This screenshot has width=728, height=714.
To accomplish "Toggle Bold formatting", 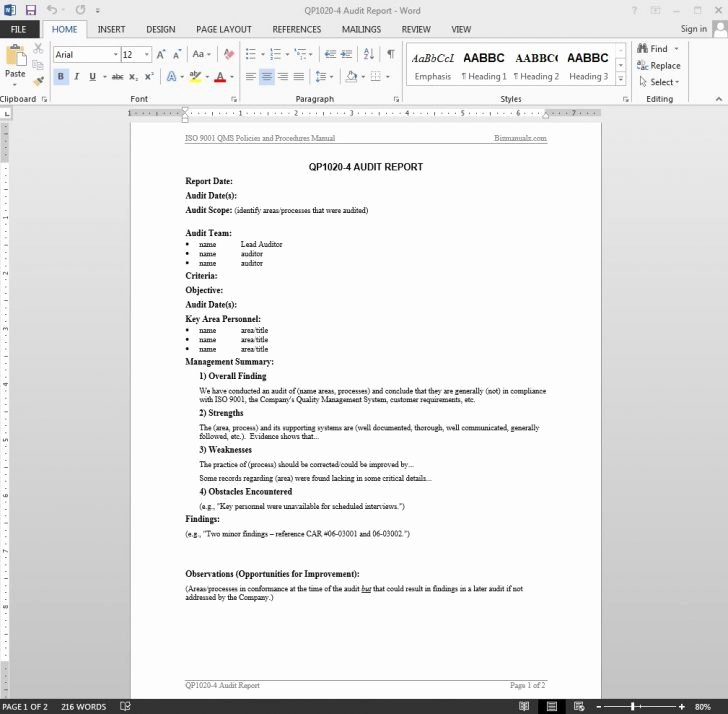I will [x=61, y=77].
